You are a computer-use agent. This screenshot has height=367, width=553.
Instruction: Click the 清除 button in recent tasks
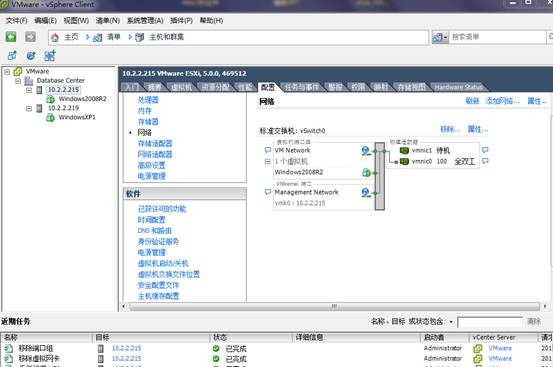pos(534,322)
